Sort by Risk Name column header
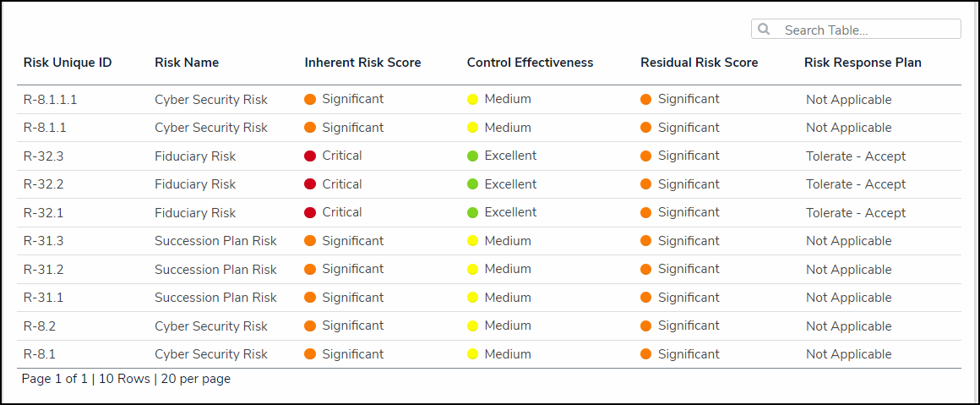980x405 pixels. click(187, 63)
